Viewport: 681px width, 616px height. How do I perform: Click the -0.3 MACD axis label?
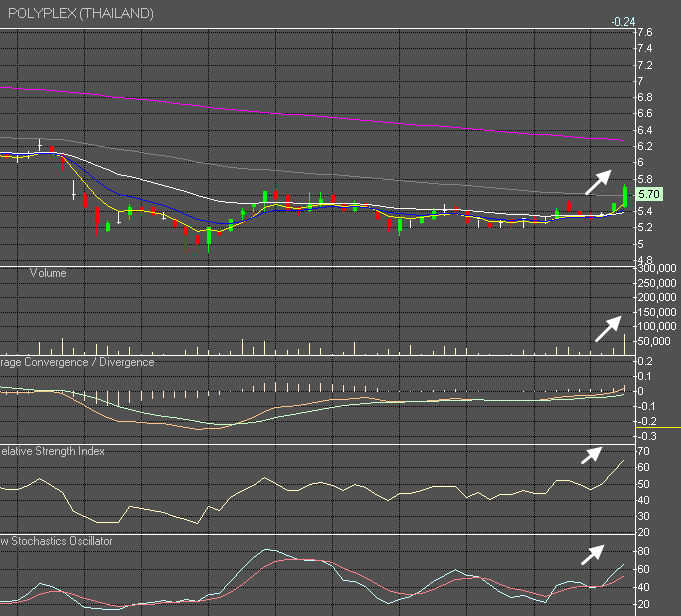(x=647, y=436)
